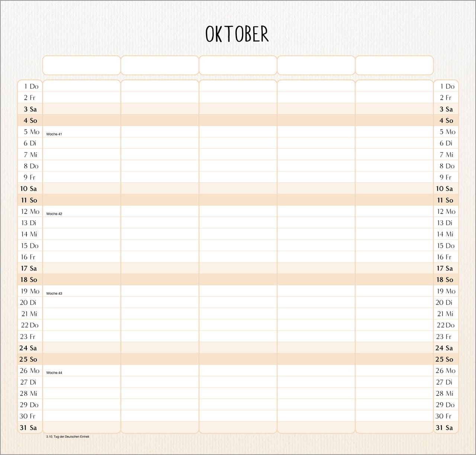Select 1 Do in left date column
Image resolution: width=476 pixels, height=455 pixels.
click(x=30, y=86)
